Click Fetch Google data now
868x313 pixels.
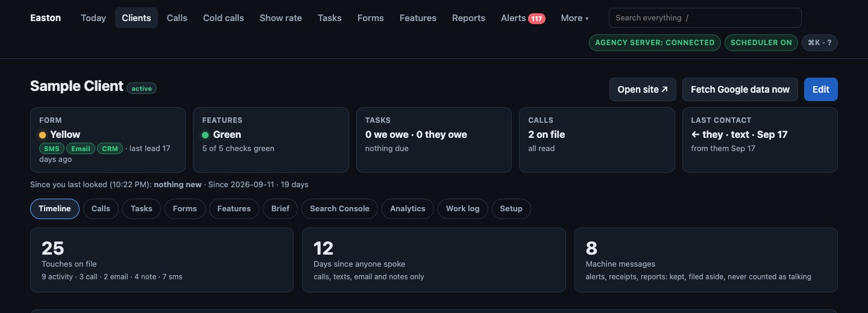click(740, 90)
